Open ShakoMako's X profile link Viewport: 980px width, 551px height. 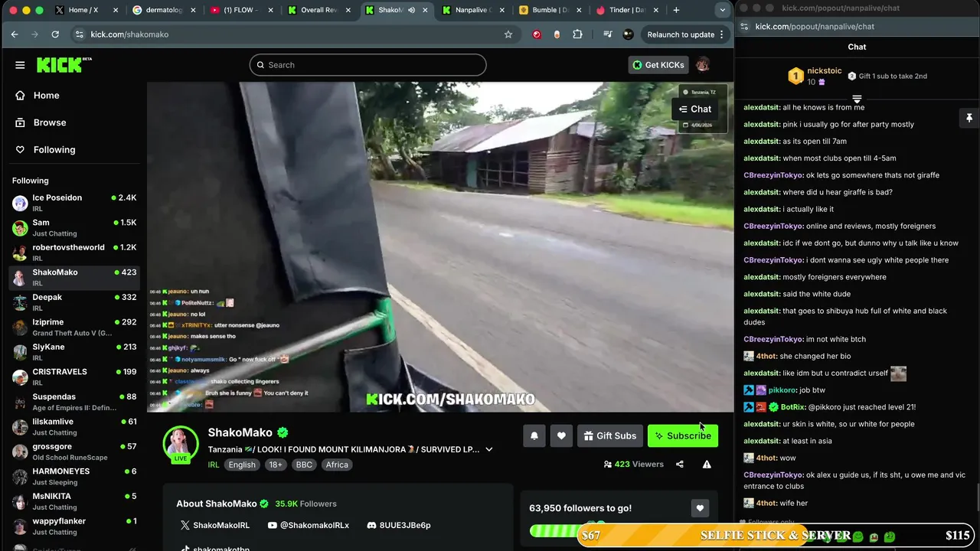(215, 526)
